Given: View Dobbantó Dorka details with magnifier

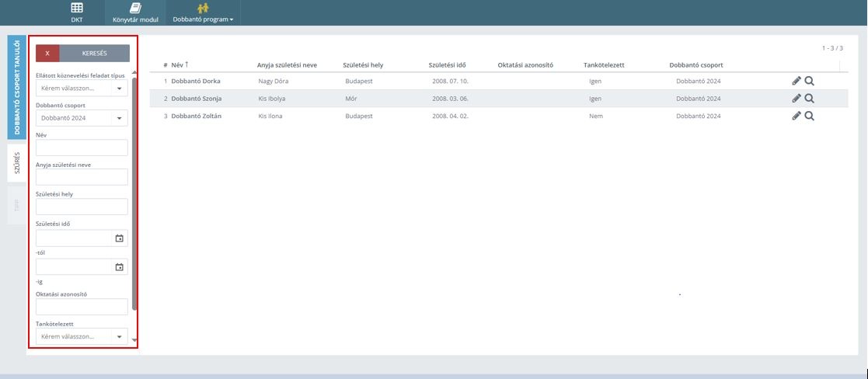Looking at the screenshot, I should click(809, 81).
